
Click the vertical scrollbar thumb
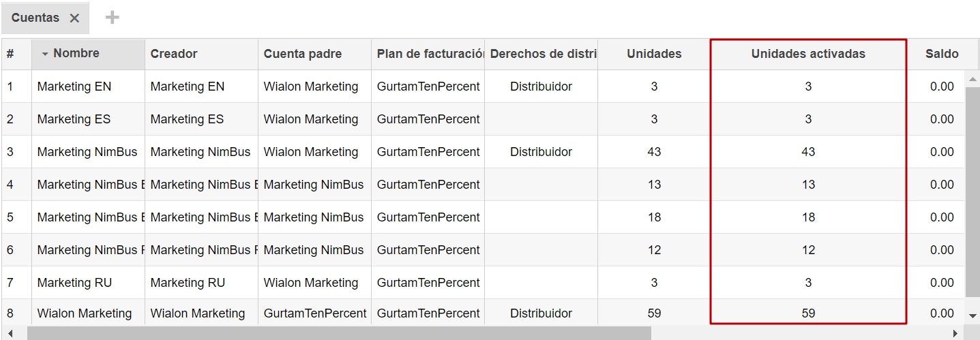pyautogui.click(x=972, y=191)
